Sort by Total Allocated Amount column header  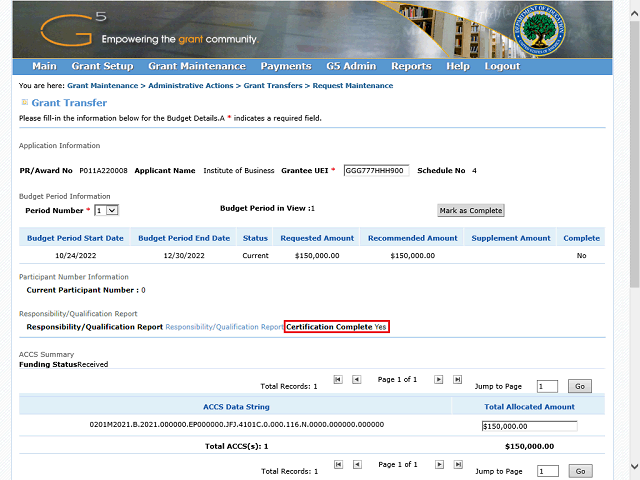pos(529,407)
